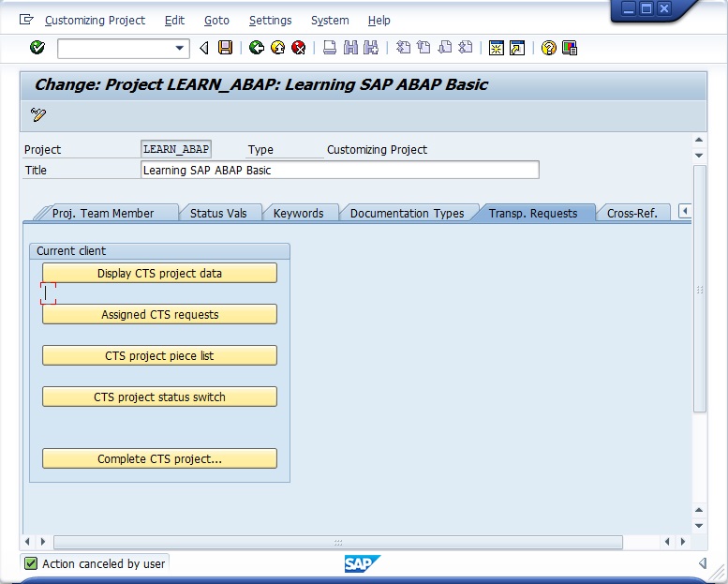Click the Next Page icon
The height and width of the screenshot is (584, 728).
pyautogui.click(x=445, y=48)
